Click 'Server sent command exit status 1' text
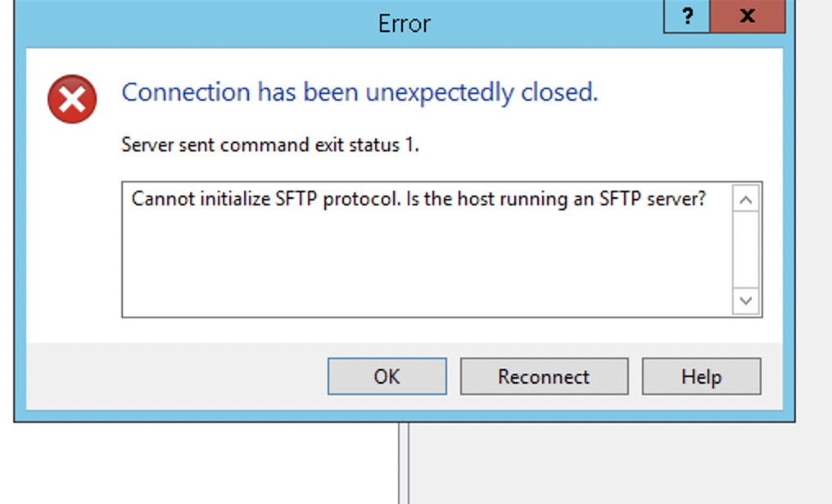 (x=270, y=146)
